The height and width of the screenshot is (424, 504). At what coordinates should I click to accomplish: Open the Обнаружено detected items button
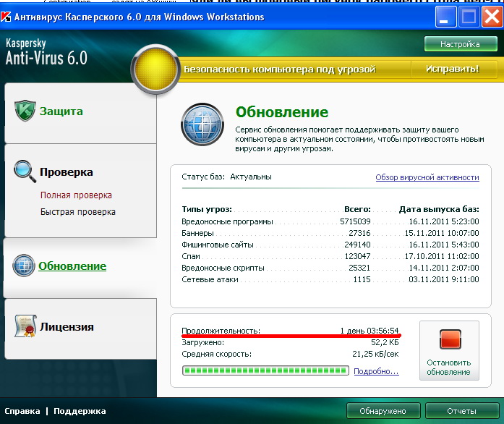point(384,411)
